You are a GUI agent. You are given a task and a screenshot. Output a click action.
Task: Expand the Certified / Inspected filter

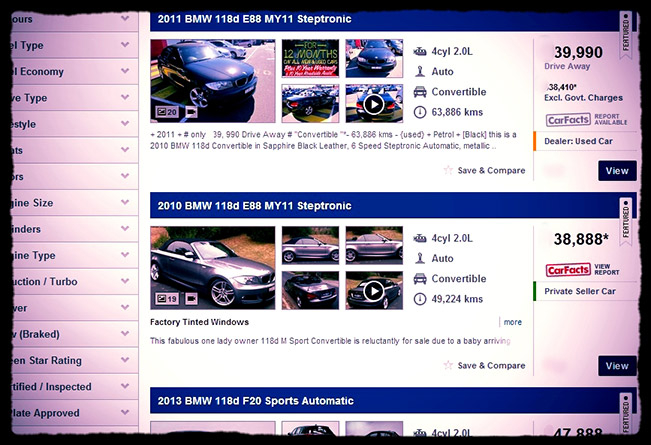(75, 386)
